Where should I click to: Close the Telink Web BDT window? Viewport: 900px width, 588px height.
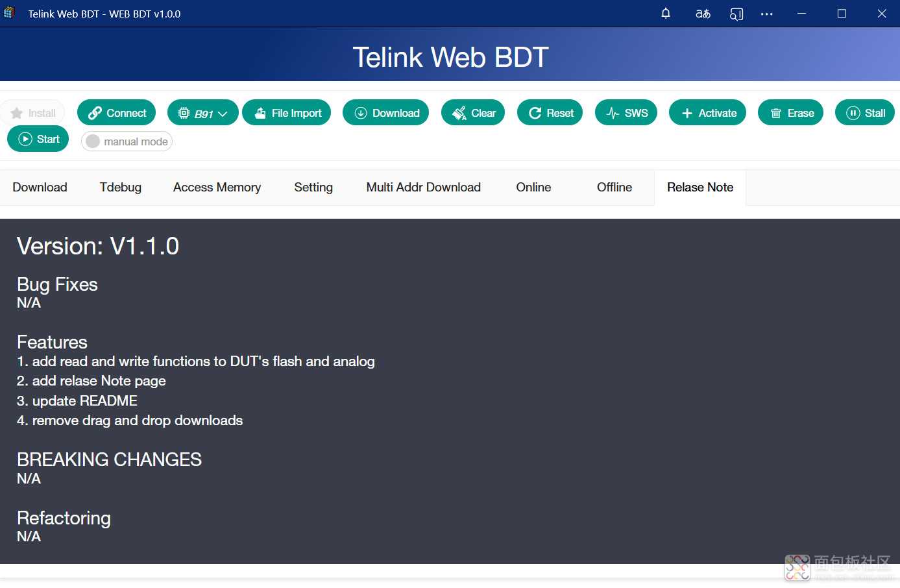[881, 14]
